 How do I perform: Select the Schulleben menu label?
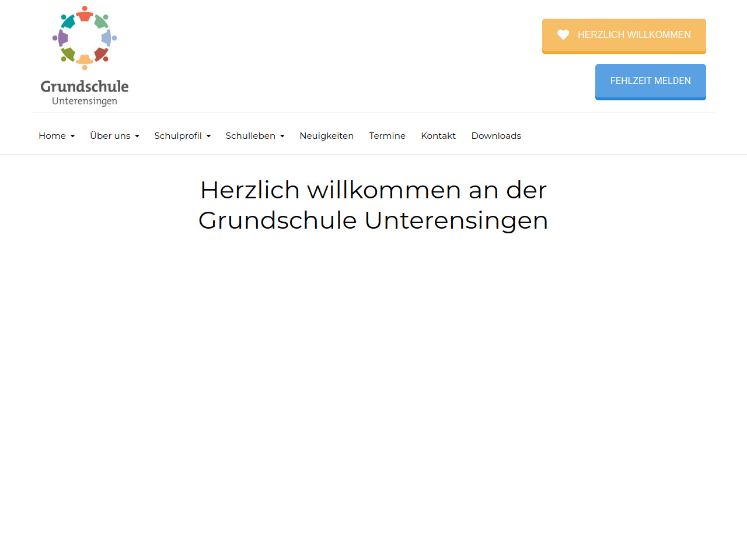(250, 136)
